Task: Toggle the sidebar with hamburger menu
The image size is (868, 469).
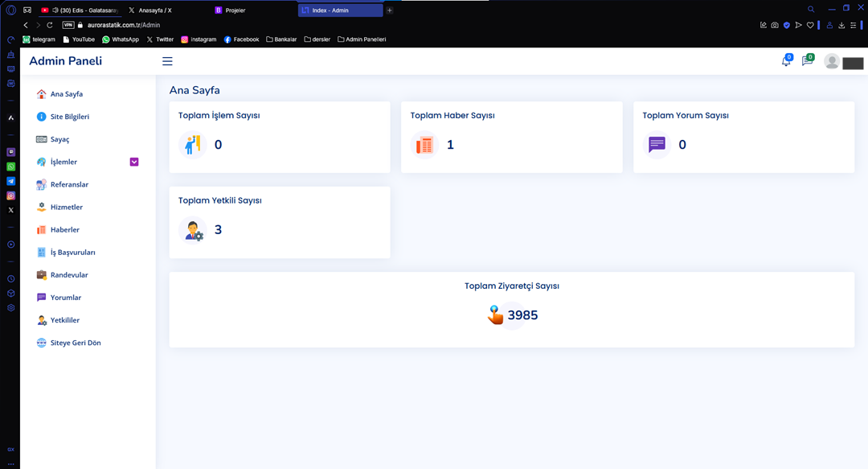Action: [x=167, y=61]
